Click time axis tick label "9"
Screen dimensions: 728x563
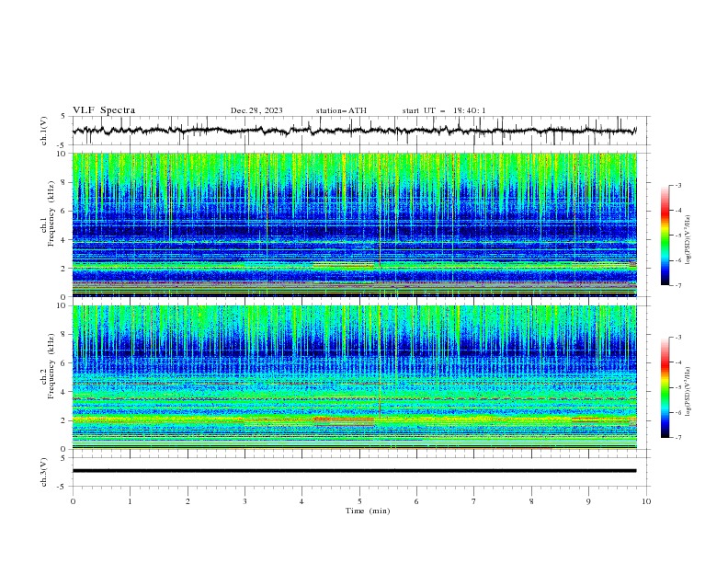click(x=588, y=501)
